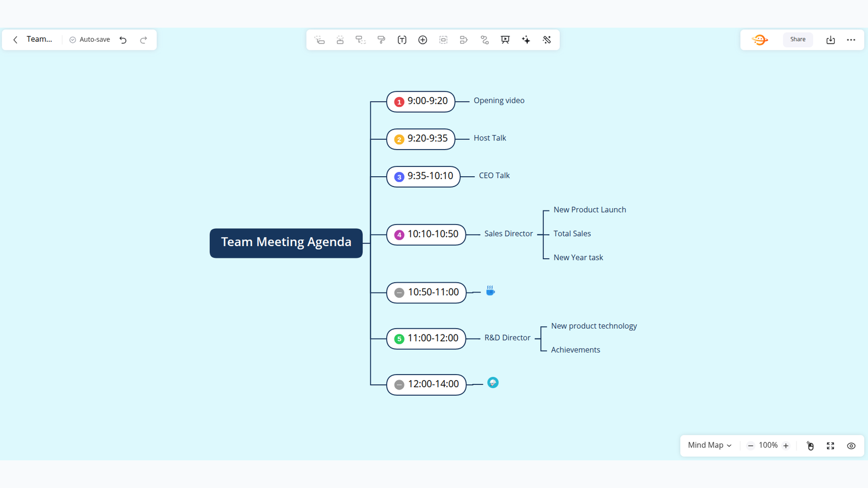The width and height of the screenshot is (868, 488).
Task: Select the 11:00-12:00 node
Action: click(x=426, y=339)
